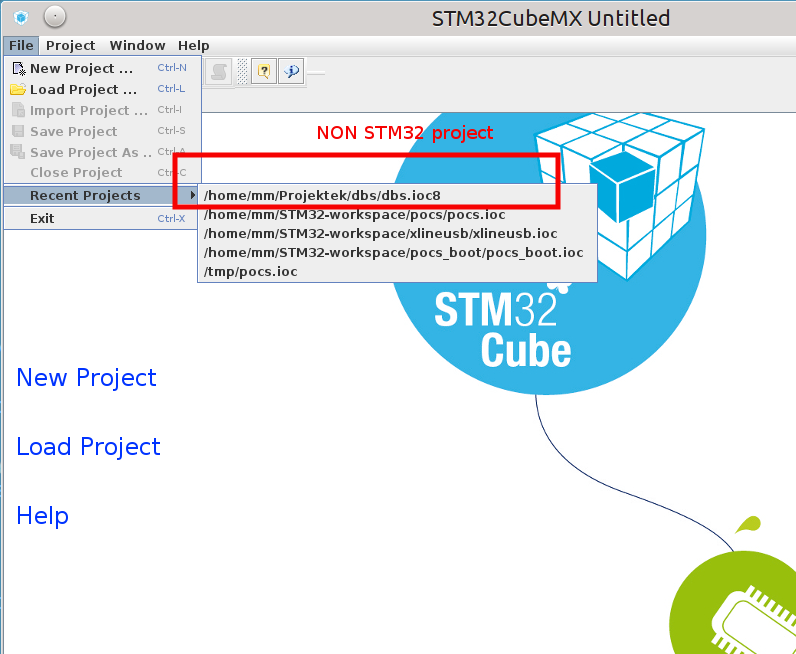796x654 pixels.
Task: Open the Project menu
Action: pyautogui.click(x=71, y=46)
